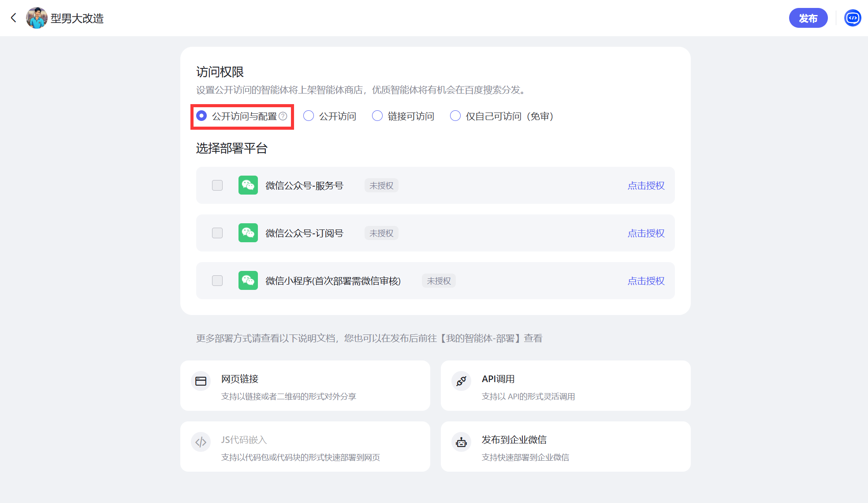The width and height of the screenshot is (868, 503).
Task: Select the 公开访问 radio option
Action: (x=309, y=116)
